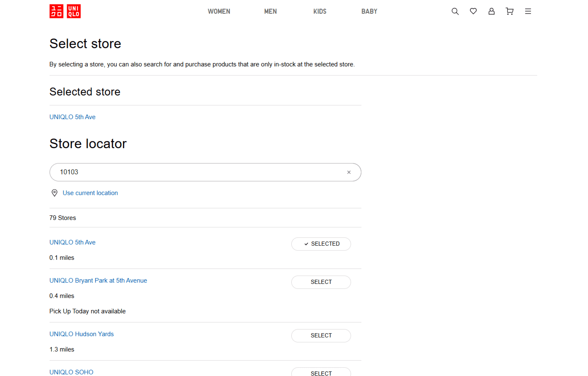
Task: Click the UNIQLO logo
Action: point(65,11)
